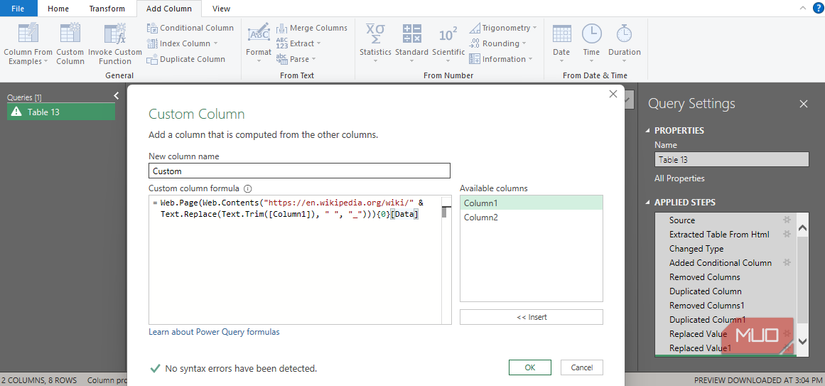Open the Standard number operations
The width and height of the screenshot is (825, 386).
(411, 44)
